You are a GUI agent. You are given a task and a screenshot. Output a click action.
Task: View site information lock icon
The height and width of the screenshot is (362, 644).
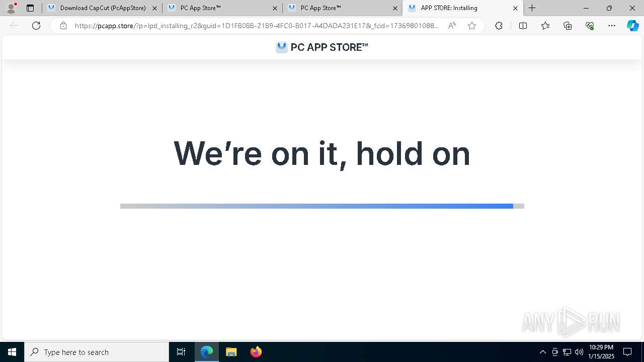(63, 26)
